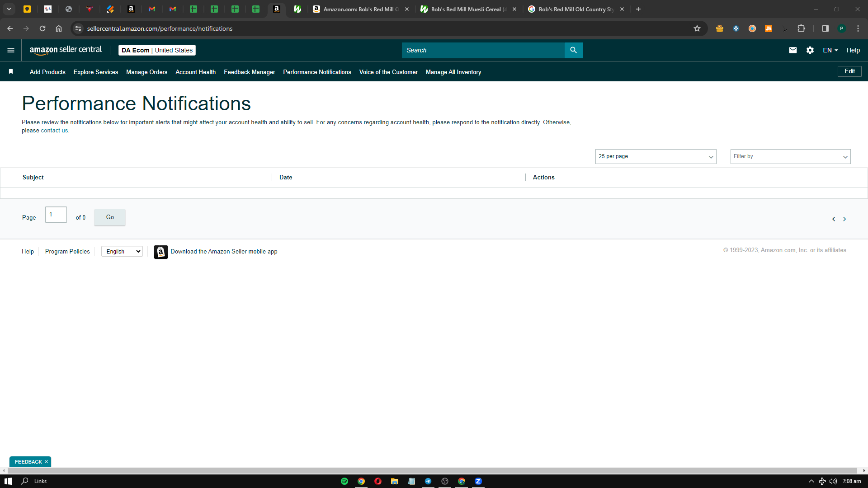Switch to Amazon.com Bob's Red Mill tab
This screenshot has height=488, width=868.
click(x=361, y=9)
